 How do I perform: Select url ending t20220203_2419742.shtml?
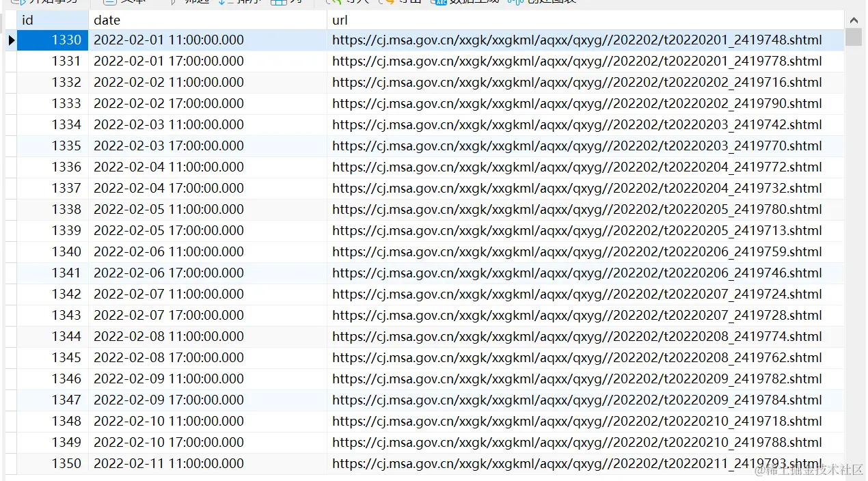586,125
